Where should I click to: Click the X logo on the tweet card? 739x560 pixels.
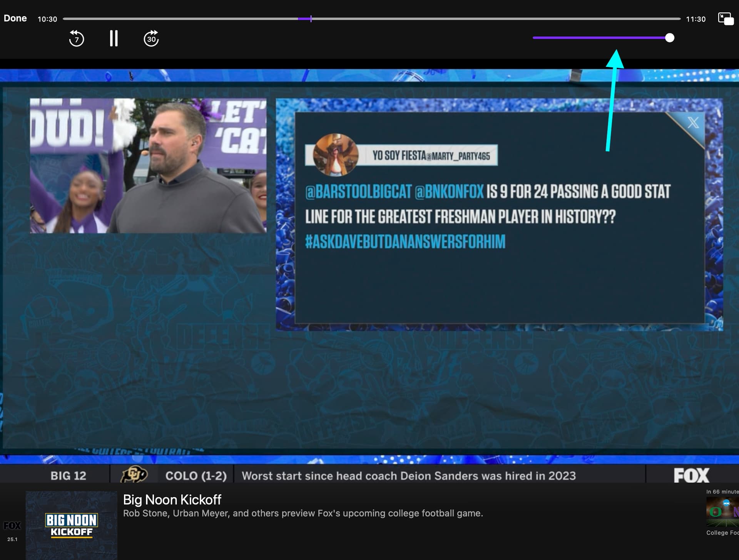pyautogui.click(x=693, y=123)
